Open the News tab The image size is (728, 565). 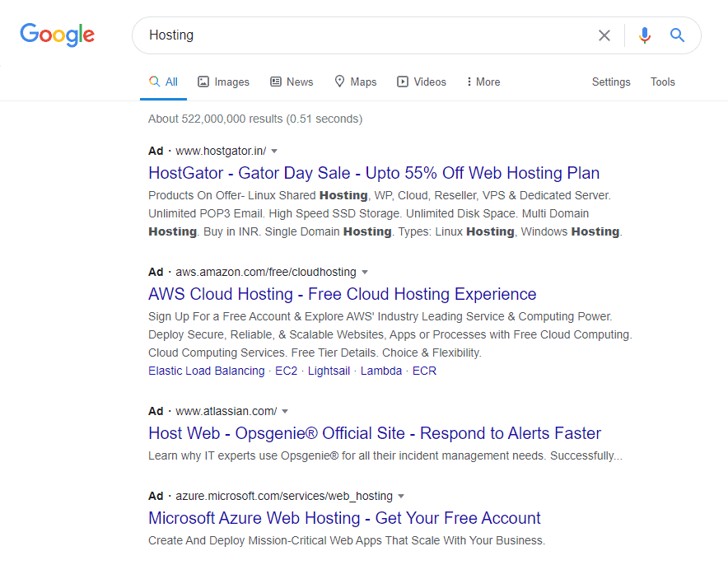coord(292,82)
